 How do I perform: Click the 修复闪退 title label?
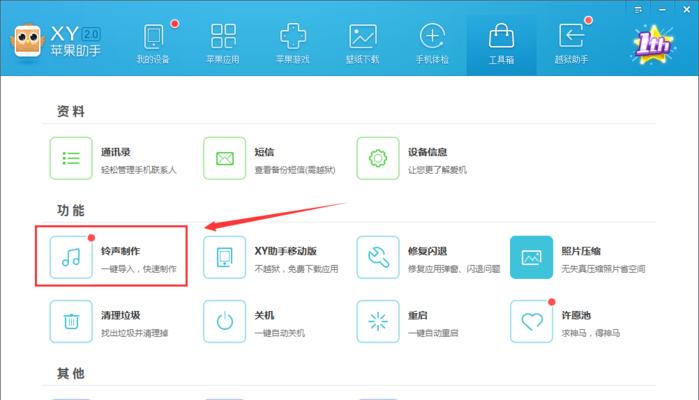point(427,251)
